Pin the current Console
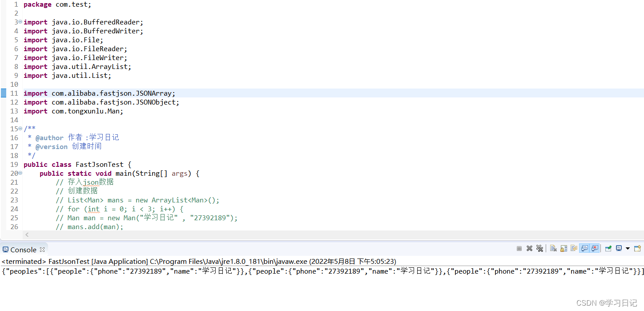Viewport: 644px width, 311px height. 608,248
